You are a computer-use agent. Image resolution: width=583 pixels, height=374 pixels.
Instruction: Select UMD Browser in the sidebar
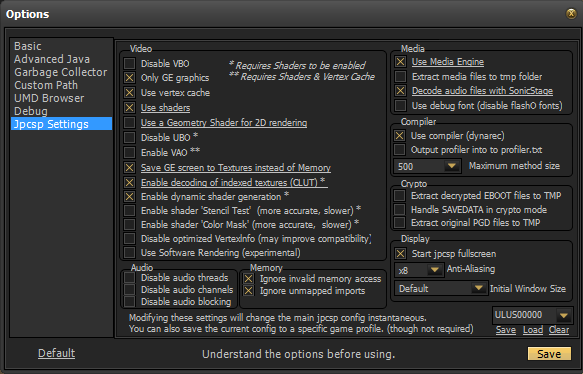tap(49, 98)
